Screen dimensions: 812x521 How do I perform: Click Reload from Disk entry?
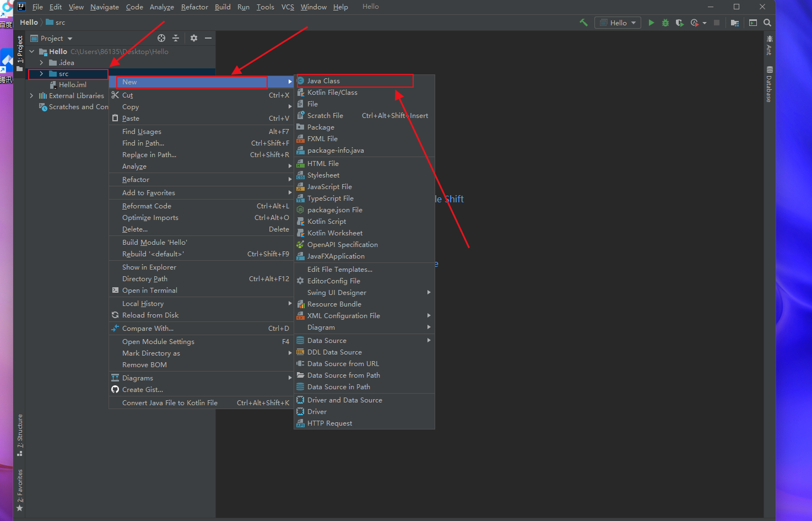coord(201,315)
